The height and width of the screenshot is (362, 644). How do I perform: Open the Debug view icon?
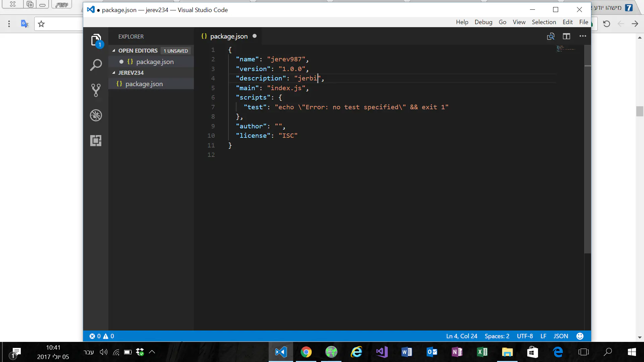[x=96, y=115]
